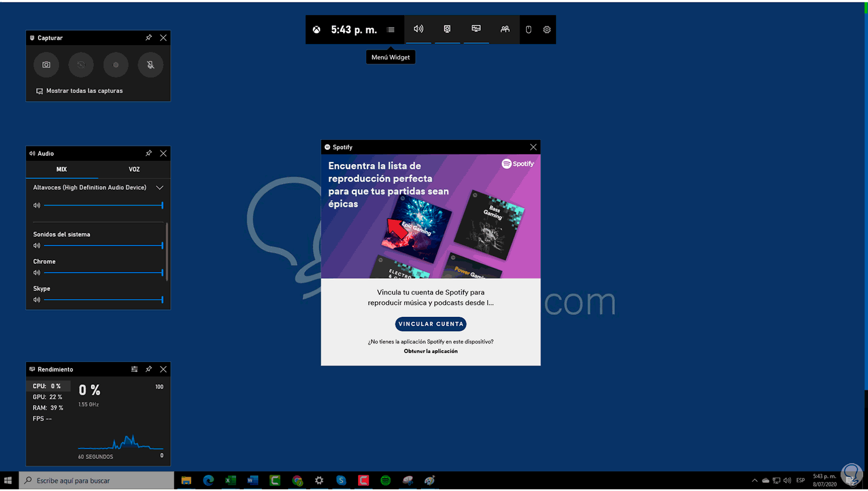The width and height of the screenshot is (868, 491).
Task: Click the 5:43 p. m. clock in Game Bar
Action: point(354,29)
